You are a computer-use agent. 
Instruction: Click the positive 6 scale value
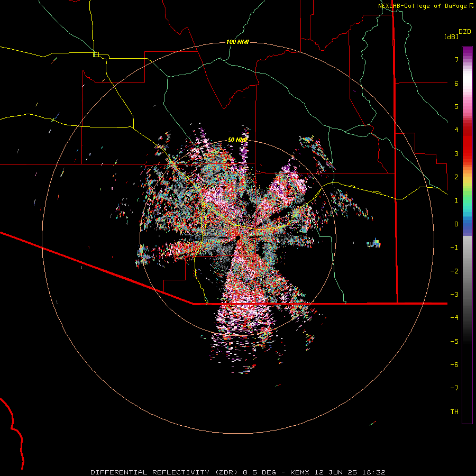coord(456,83)
